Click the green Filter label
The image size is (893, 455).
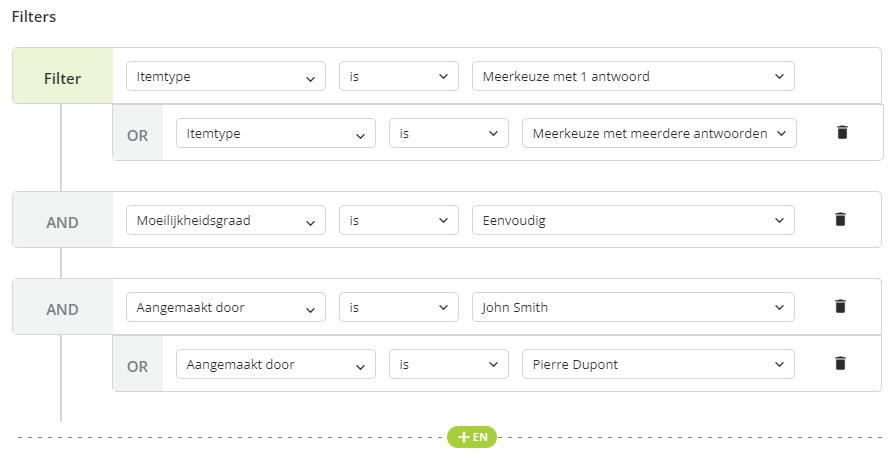point(63,76)
